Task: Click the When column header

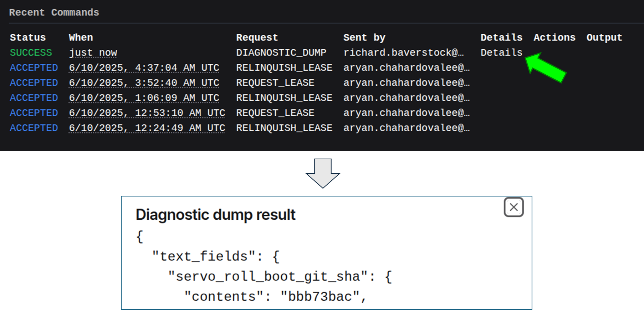Action: pyautogui.click(x=81, y=37)
